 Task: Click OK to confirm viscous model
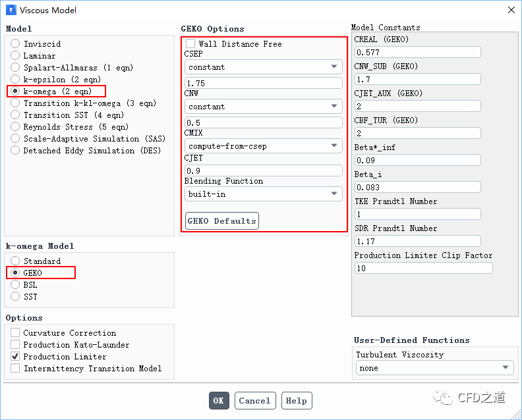[x=219, y=400]
